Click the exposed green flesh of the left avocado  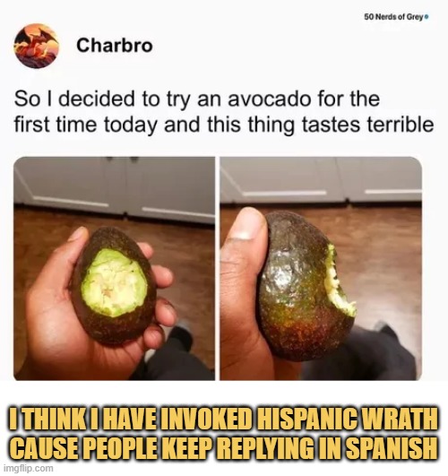click(x=115, y=283)
